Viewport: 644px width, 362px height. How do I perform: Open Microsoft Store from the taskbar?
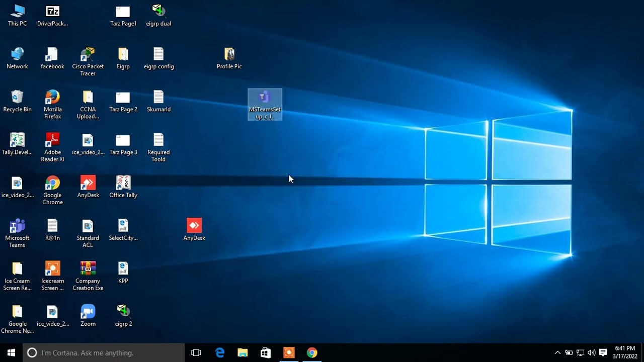click(266, 352)
